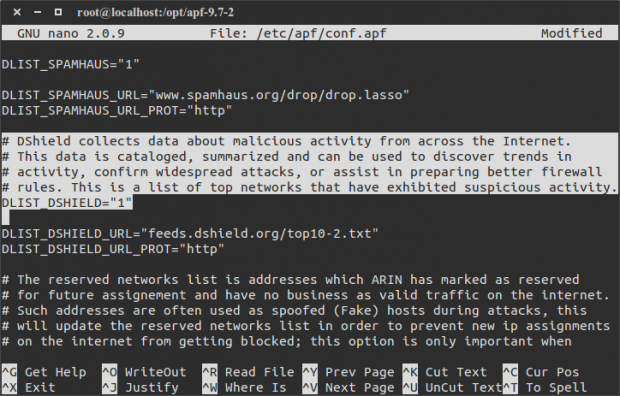
Task: Click comment 'Such addresses are often used'
Action: [x=294, y=311]
